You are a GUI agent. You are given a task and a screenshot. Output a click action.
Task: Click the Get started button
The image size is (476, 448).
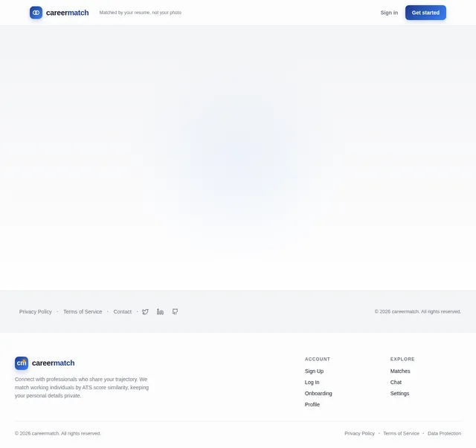pyautogui.click(x=425, y=13)
